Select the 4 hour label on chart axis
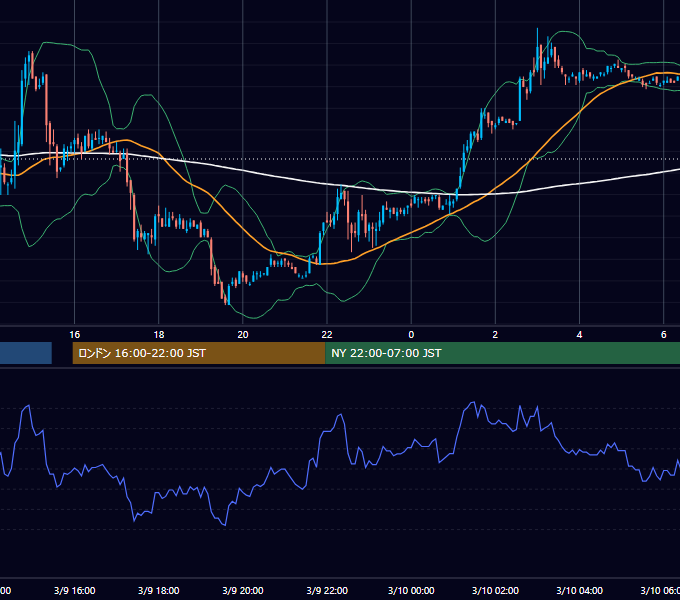 pyautogui.click(x=579, y=334)
